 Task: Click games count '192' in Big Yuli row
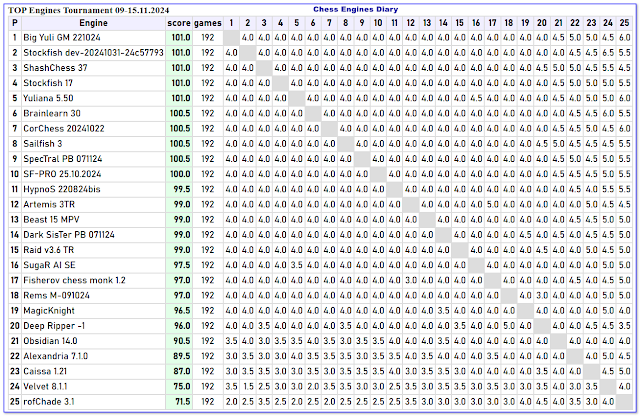(x=208, y=38)
